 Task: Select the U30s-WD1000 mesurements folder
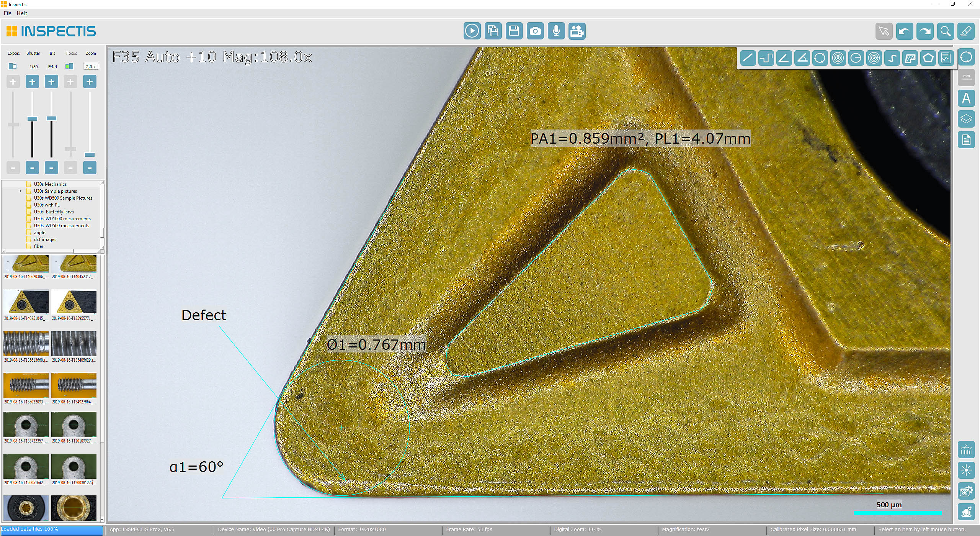coord(62,219)
